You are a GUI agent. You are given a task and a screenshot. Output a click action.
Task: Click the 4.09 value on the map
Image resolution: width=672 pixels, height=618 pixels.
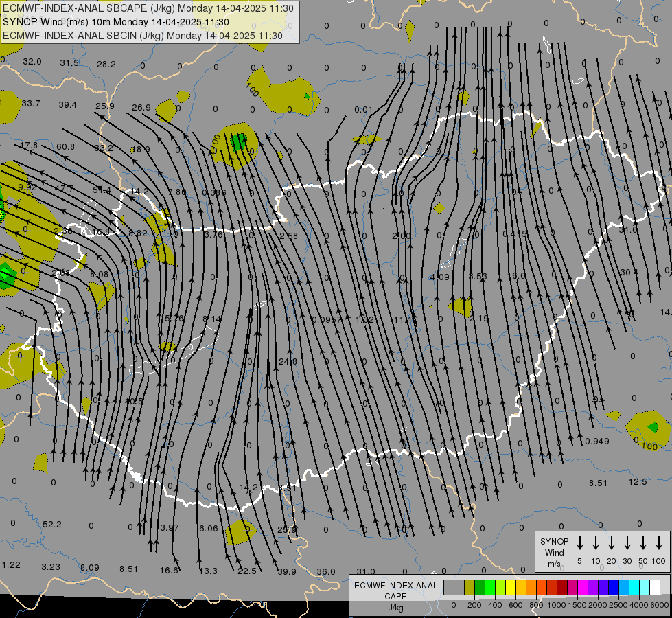[x=440, y=277]
